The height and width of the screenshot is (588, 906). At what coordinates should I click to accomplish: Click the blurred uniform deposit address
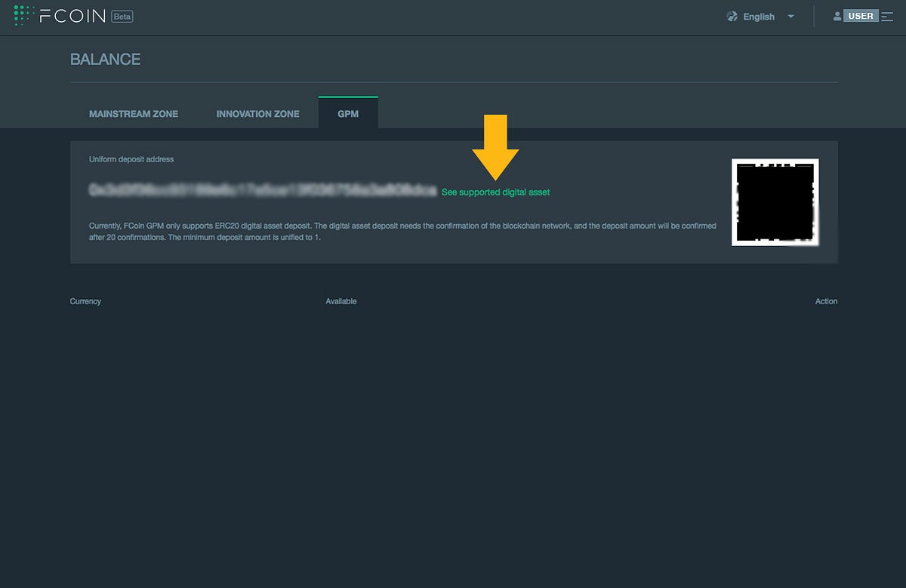pos(262,191)
